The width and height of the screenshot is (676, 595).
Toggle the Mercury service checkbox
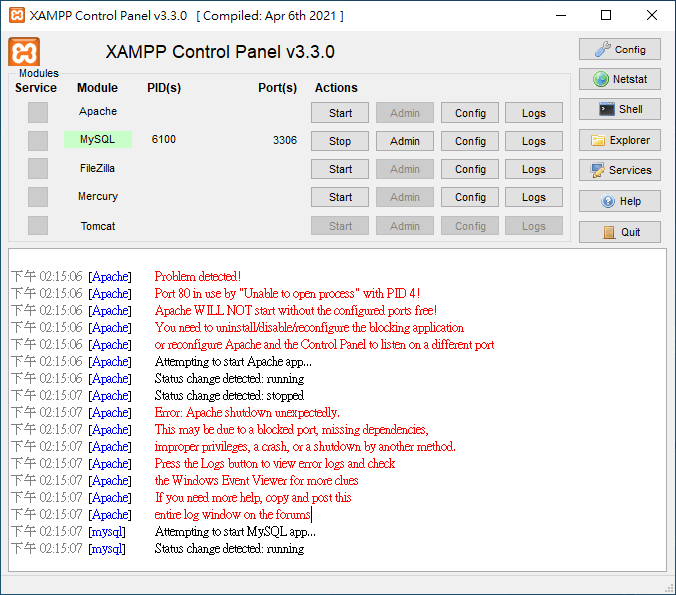(38, 197)
